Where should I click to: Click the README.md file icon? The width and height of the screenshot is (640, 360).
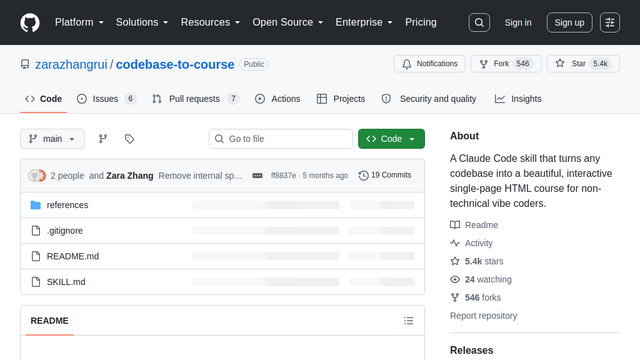pos(36,256)
